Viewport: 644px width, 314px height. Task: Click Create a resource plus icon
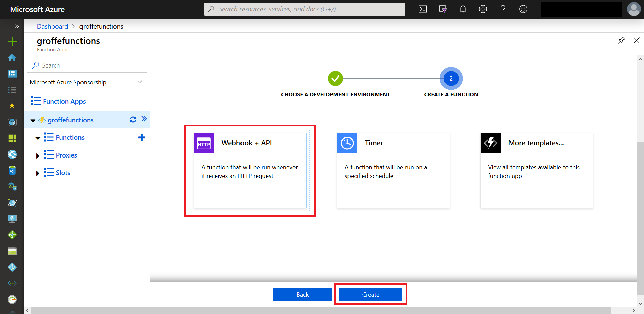tap(12, 41)
